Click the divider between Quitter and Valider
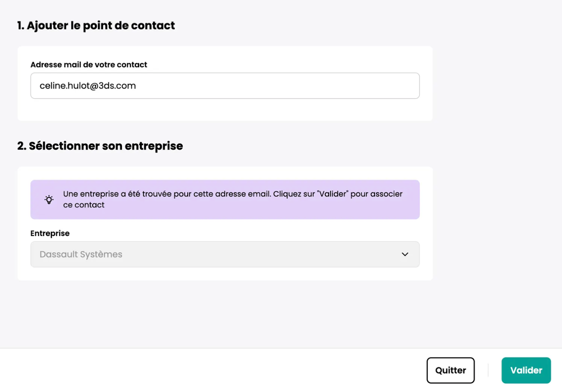The height and width of the screenshot is (392, 562). [488, 370]
